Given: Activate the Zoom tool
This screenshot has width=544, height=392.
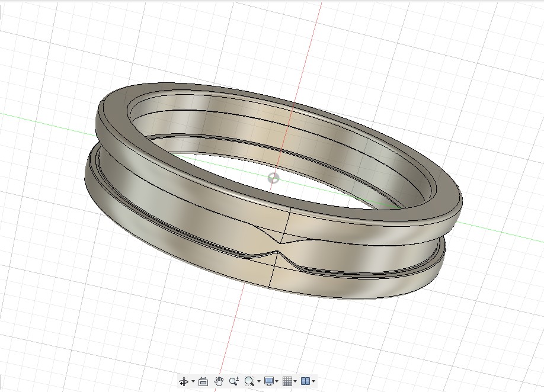Looking at the screenshot, I should (x=233, y=381).
